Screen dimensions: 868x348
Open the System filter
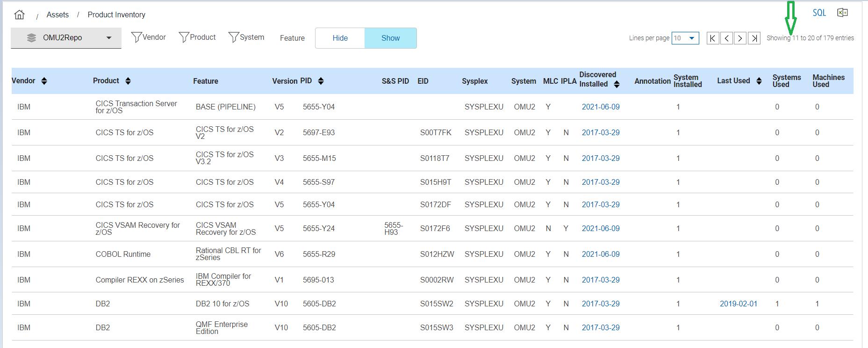[x=246, y=37]
